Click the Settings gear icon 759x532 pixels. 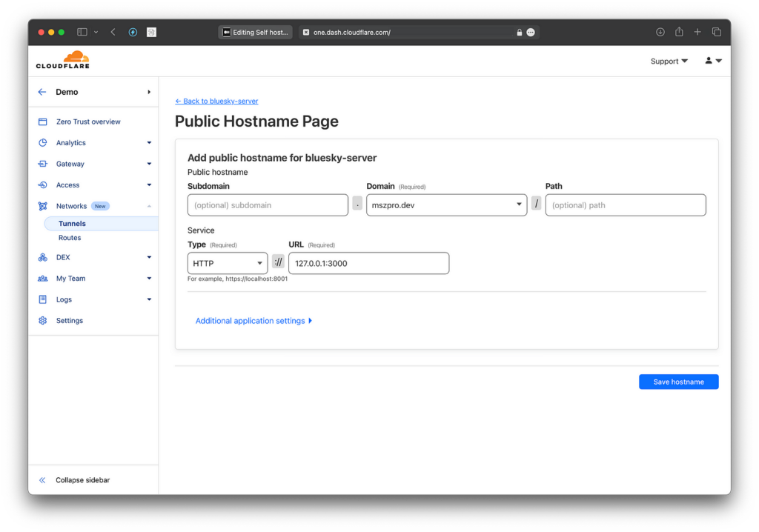(42, 321)
